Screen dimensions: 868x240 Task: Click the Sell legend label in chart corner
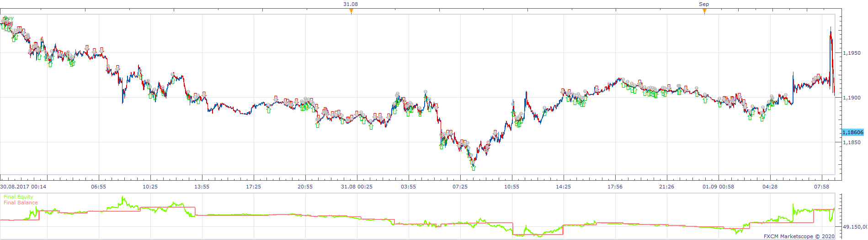pos(8,24)
